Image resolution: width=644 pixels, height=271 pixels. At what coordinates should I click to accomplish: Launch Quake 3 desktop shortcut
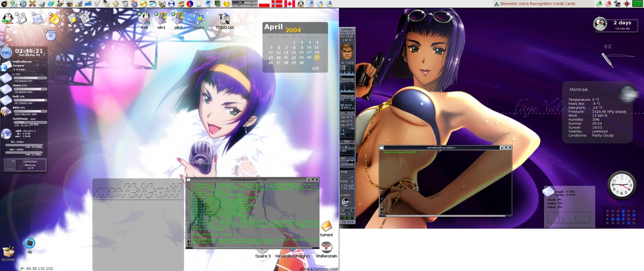[x=263, y=253]
